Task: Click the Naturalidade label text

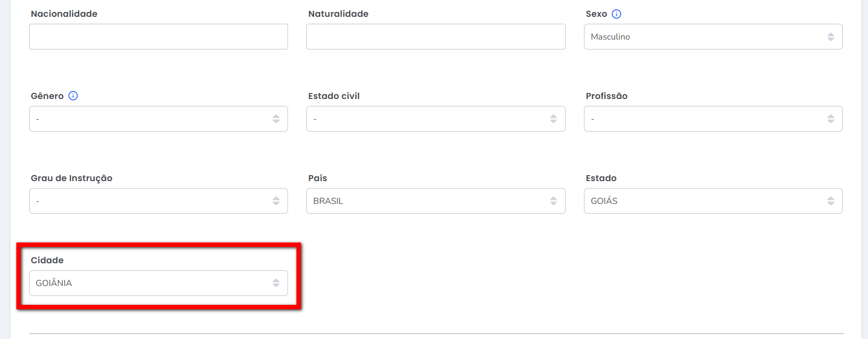Action: pyautogui.click(x=338, y=14)
